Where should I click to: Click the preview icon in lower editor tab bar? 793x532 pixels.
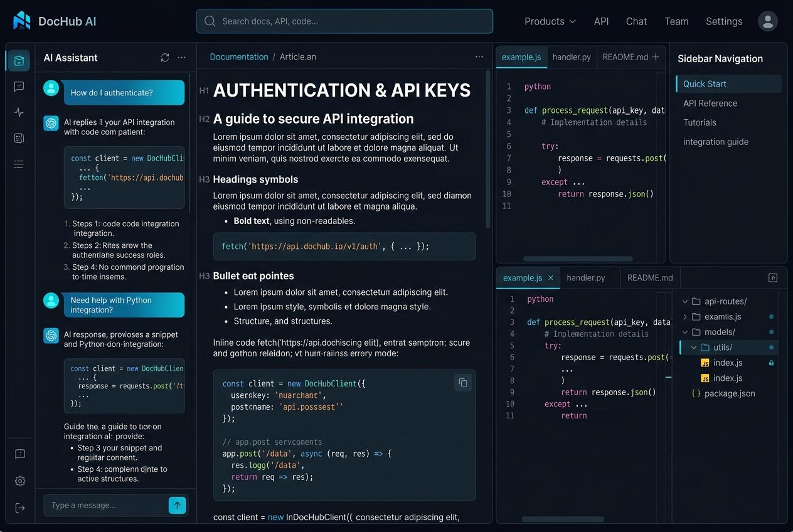773,277
